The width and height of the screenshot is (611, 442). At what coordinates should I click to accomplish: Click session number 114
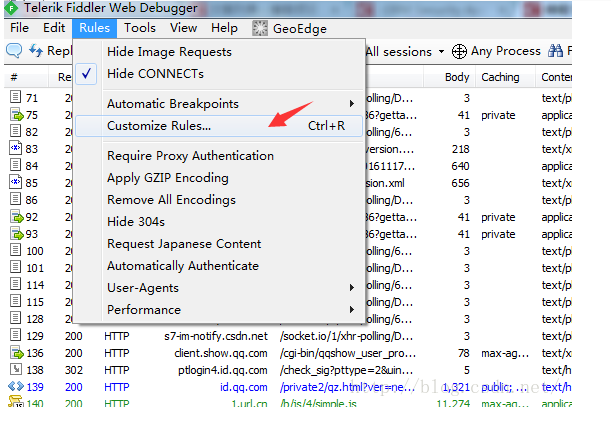click(35, 285)
